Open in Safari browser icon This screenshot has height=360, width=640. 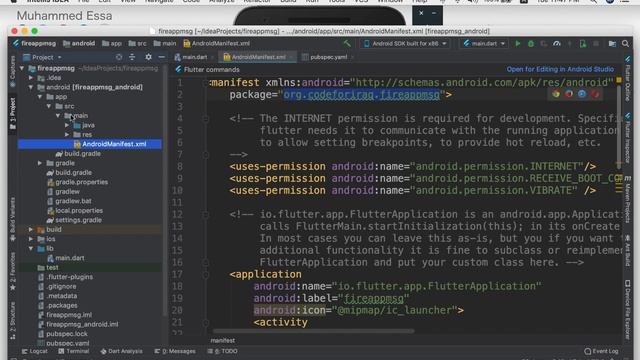(x=582, y=94)
